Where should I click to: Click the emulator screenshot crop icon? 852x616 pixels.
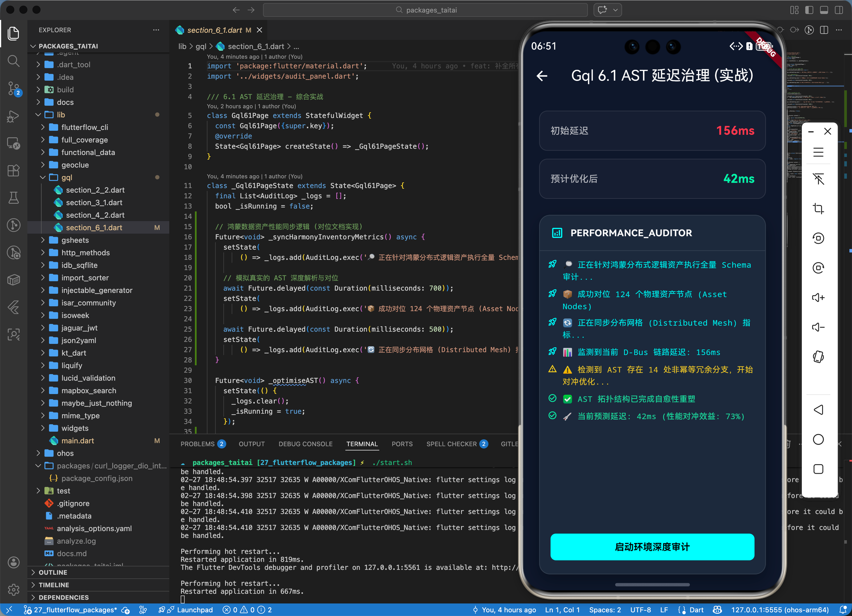[x=818, y=209]
